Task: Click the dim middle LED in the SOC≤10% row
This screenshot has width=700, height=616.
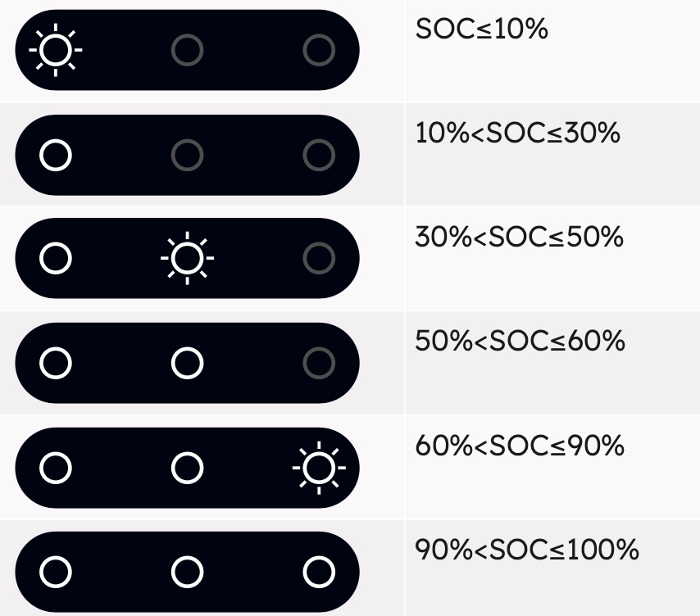Action: tap(187, 51)
